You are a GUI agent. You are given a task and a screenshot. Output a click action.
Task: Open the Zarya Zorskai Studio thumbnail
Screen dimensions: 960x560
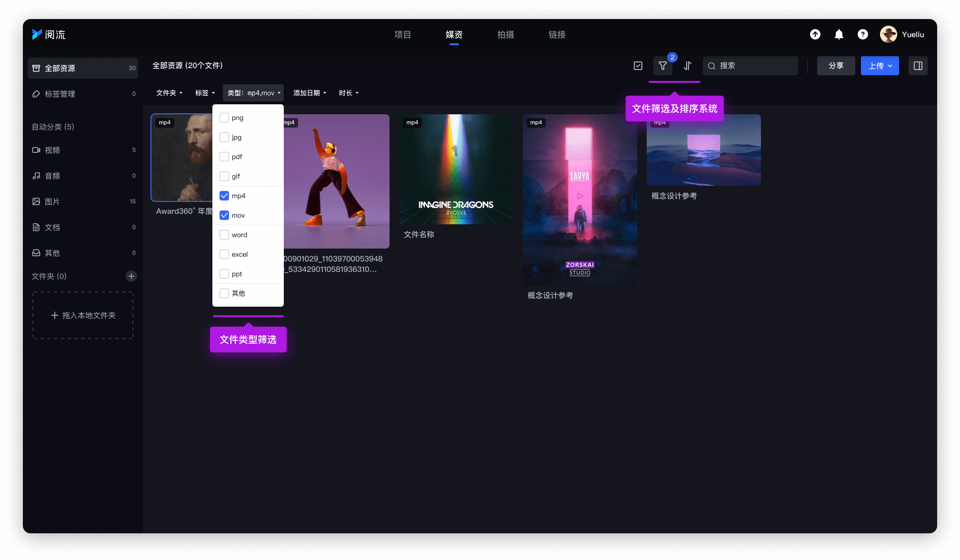point(580,200)
